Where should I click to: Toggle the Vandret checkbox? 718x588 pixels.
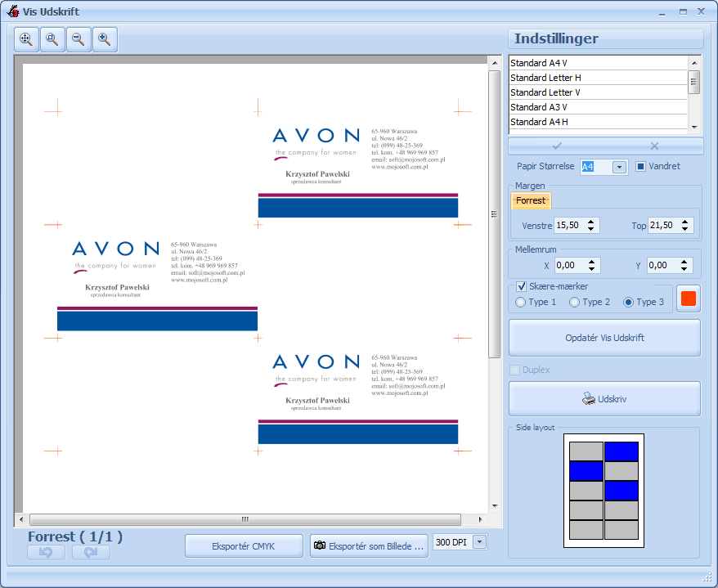[x=640, y=167]
